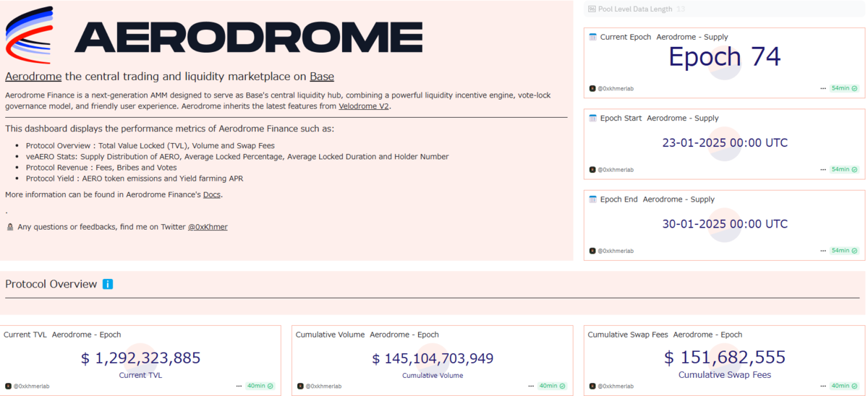Open three-dot menu on Current Epoch card
This screenshot has width=868, height=396.
(823, 88)
